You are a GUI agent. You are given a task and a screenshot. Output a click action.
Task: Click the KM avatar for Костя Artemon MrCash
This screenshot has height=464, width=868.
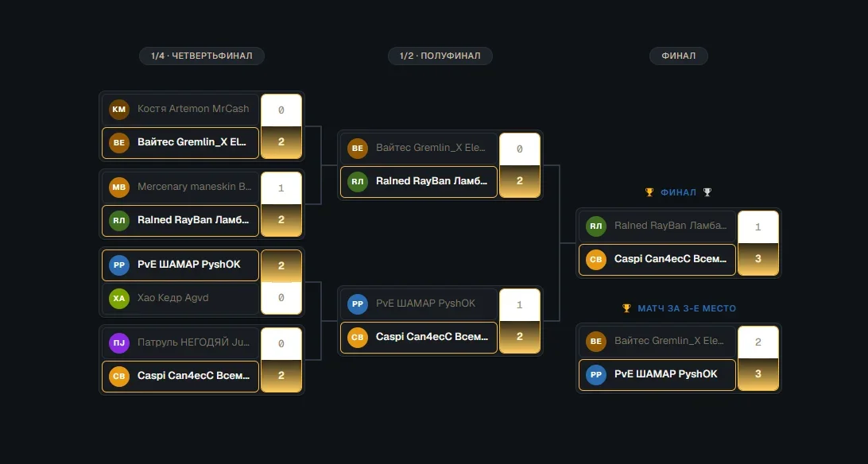[119, 110]
